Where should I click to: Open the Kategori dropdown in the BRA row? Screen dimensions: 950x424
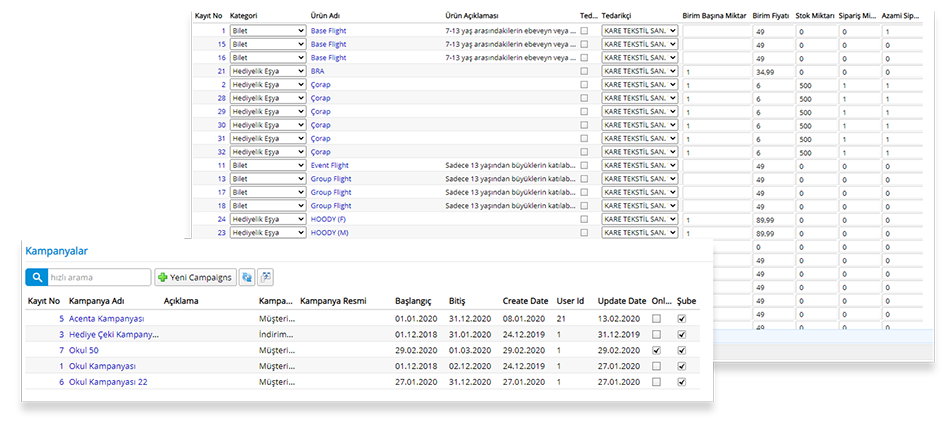(267, 72)
